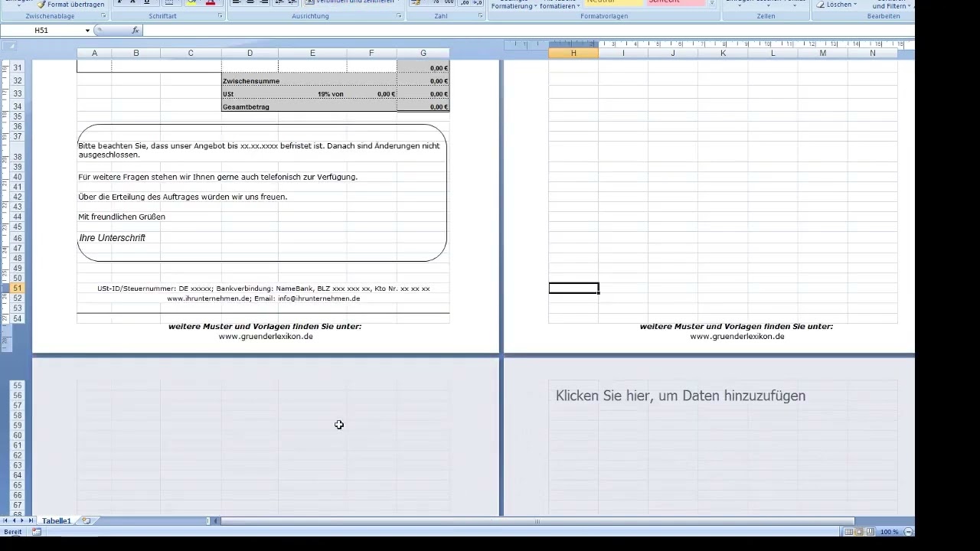Click the '19% von' cell

(x=330, y=94)
